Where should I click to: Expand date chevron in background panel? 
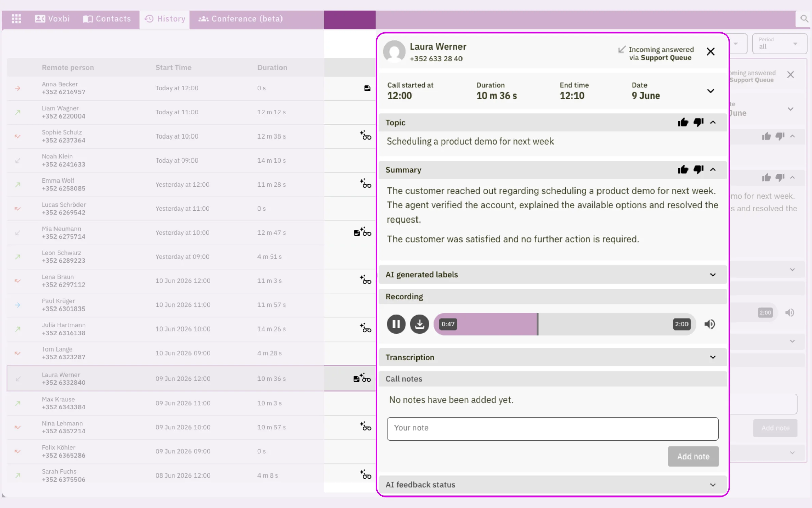pyautogui.click(x=790, y=109)
